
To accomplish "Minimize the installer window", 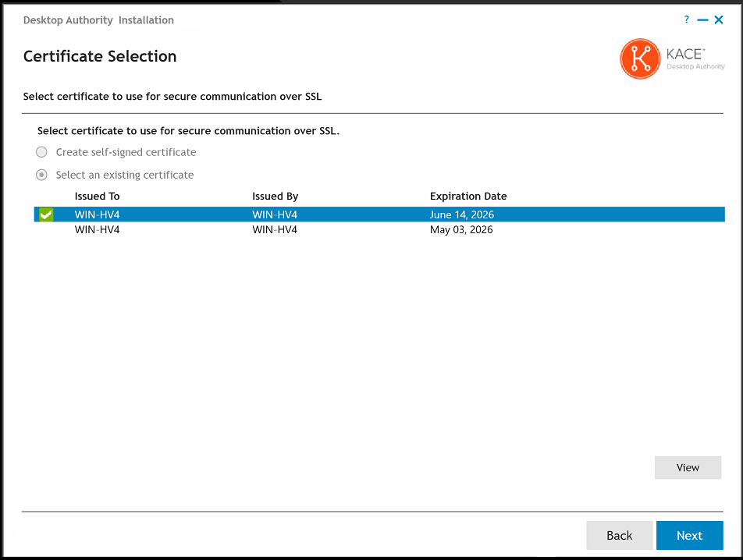I will click(703, 20).
